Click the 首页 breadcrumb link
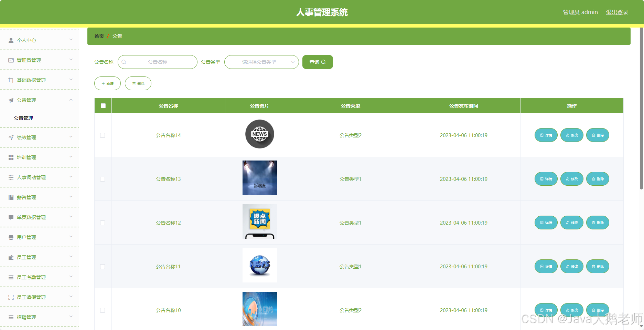Image resolution: width=644 pixels, height=330 pixels. pyautogui.click(x=98, y=36)
